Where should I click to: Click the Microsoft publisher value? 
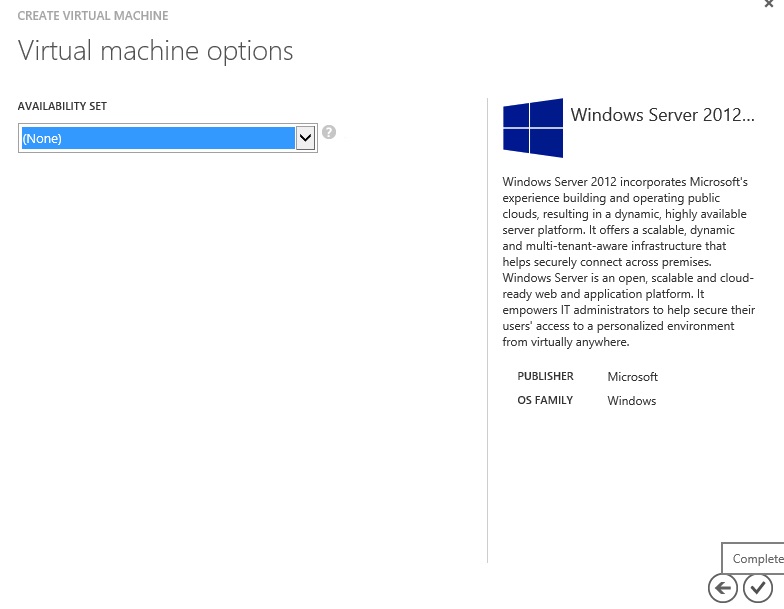[632, 376]
